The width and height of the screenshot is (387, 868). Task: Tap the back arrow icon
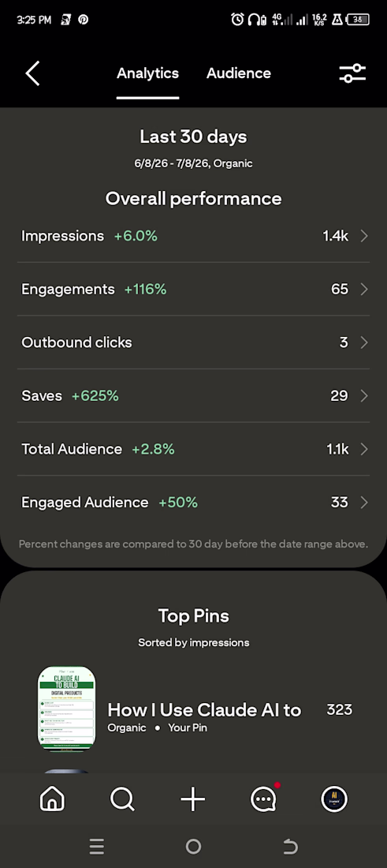(x=32, y=73)
